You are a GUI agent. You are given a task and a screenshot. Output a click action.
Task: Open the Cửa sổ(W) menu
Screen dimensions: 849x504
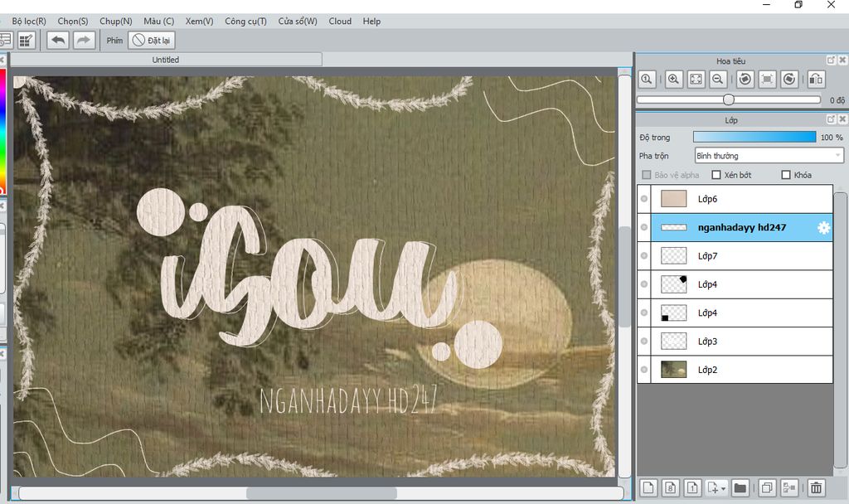298,21
